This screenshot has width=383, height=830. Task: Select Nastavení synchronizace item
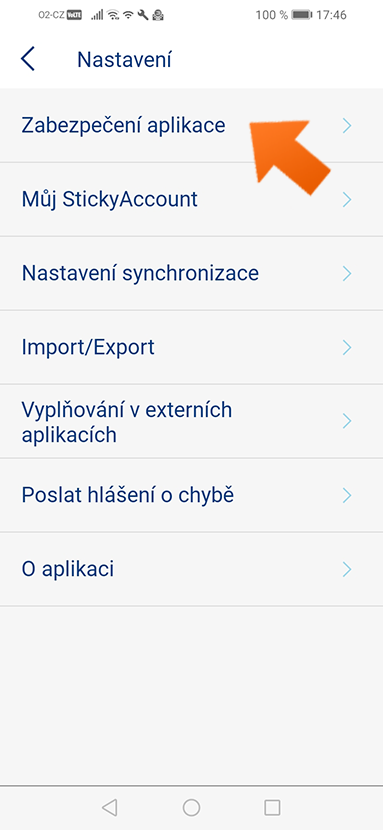192,274
